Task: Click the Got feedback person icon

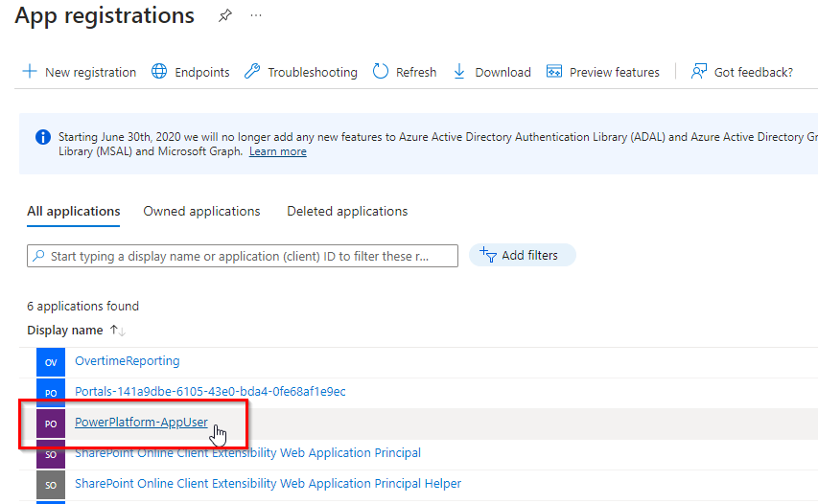Action: click(x=698, y=72)
